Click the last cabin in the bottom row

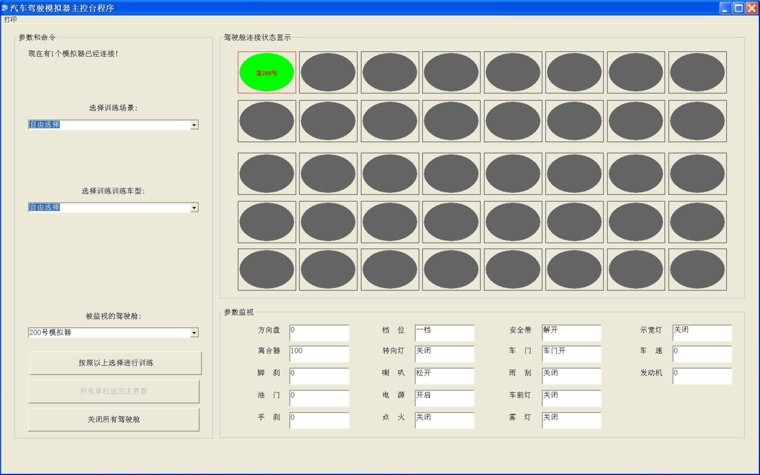(x=697, y=270)
